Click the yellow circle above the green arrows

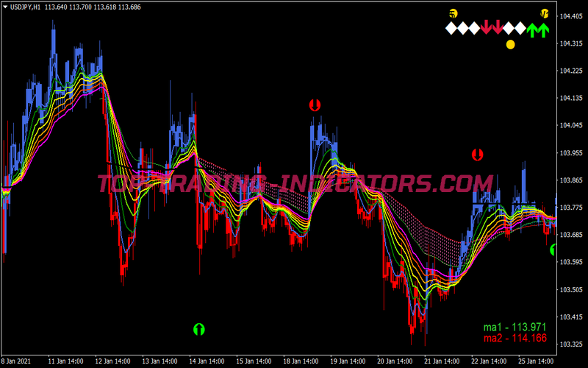coord(544,13)
